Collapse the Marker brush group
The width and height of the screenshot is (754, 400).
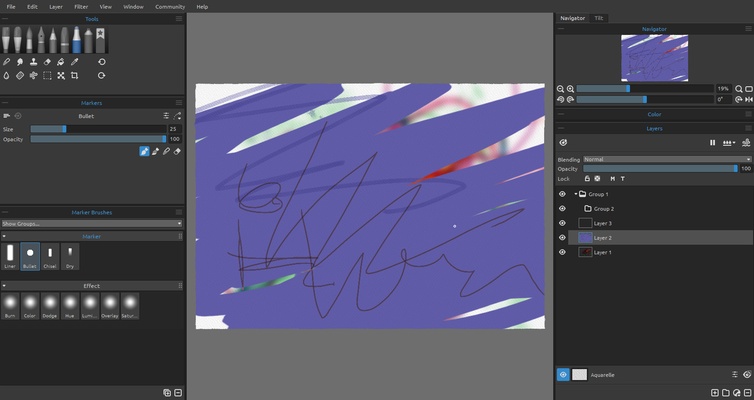[x=4, y=237]
